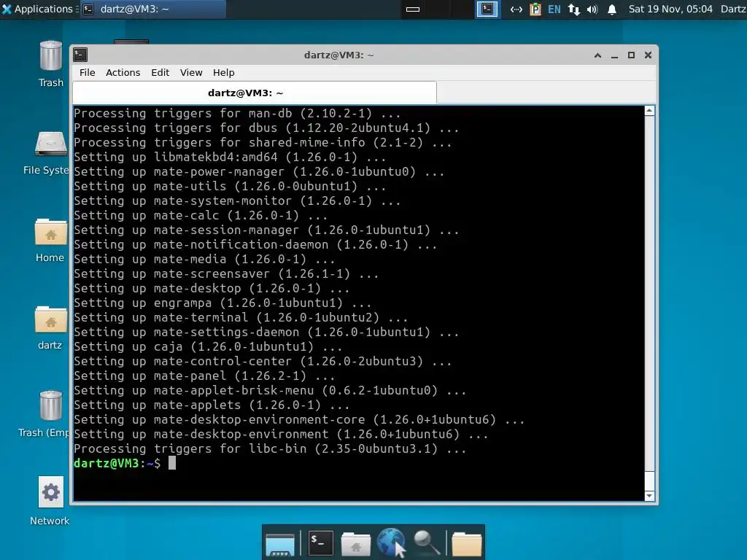Click the line 'Setting up mate-desktop-environment-core'

299,419
